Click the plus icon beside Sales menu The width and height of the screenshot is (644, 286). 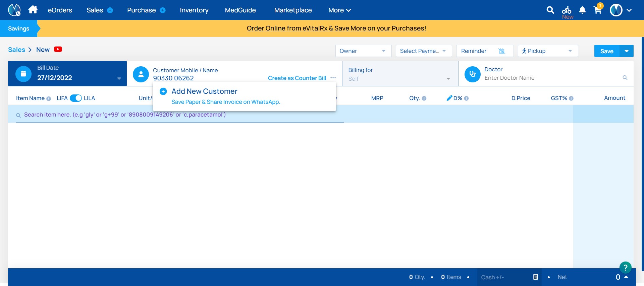(110, 10)
